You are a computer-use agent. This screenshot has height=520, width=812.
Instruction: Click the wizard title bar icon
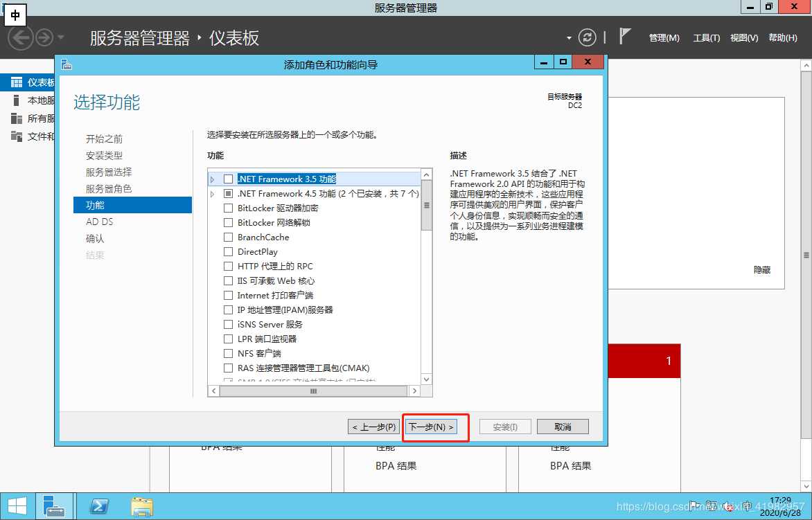pyautogui.click(x=67, y=64)
